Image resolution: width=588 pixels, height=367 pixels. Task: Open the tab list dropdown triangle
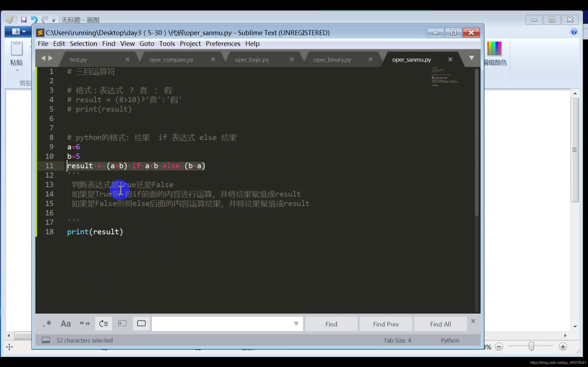pos(471,58)
